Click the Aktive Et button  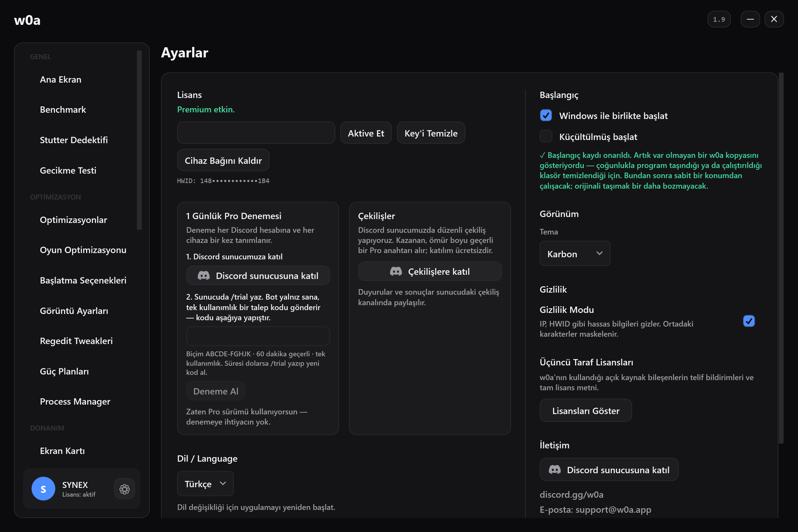point(366,133)
